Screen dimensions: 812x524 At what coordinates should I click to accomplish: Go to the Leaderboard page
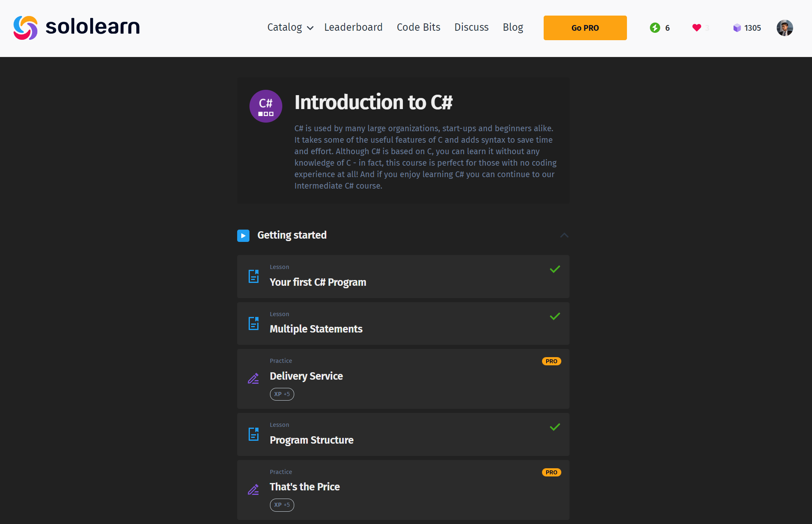point(353,27)
